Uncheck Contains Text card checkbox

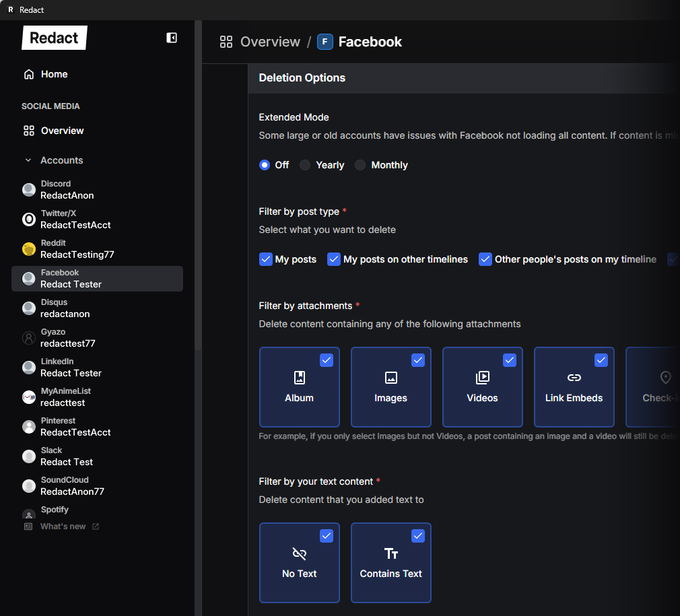click(417, 536)
